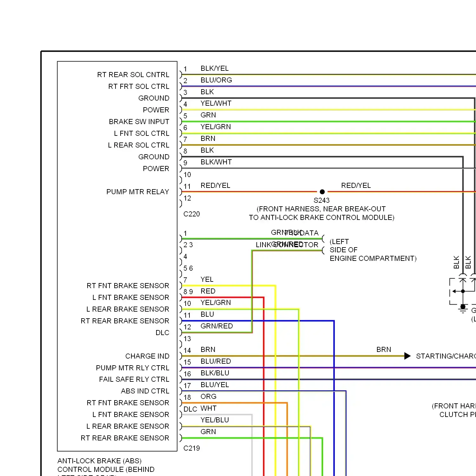The image size is (476, 476).
Task: Click the YEL wire label at pin 7
Action: pos(207,279)
